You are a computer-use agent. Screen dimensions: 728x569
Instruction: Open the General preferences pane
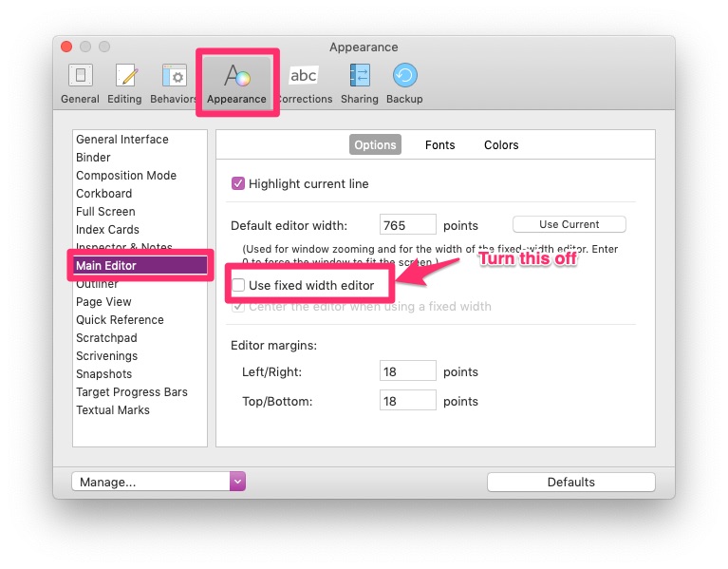point(81,84)
